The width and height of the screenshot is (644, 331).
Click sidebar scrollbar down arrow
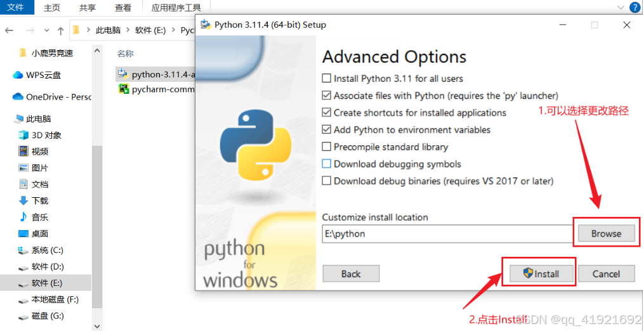[x=97, y=327]
